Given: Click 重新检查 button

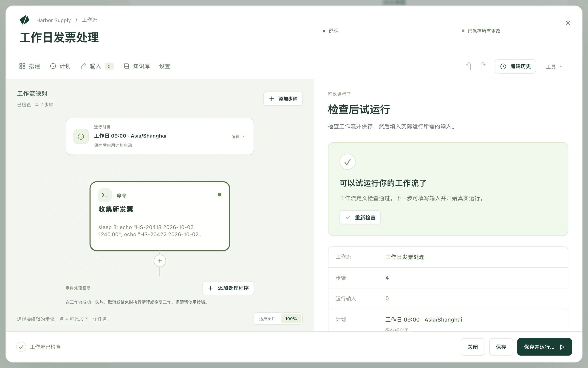Looking at the screenshot, I should point(360,217).
